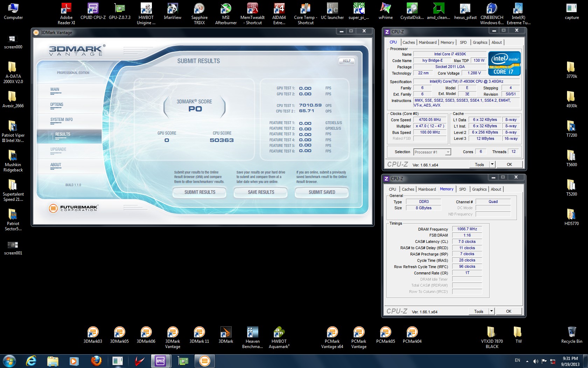
Task: Launch CrystalDisk desktop icon
Action: [412, 11]
